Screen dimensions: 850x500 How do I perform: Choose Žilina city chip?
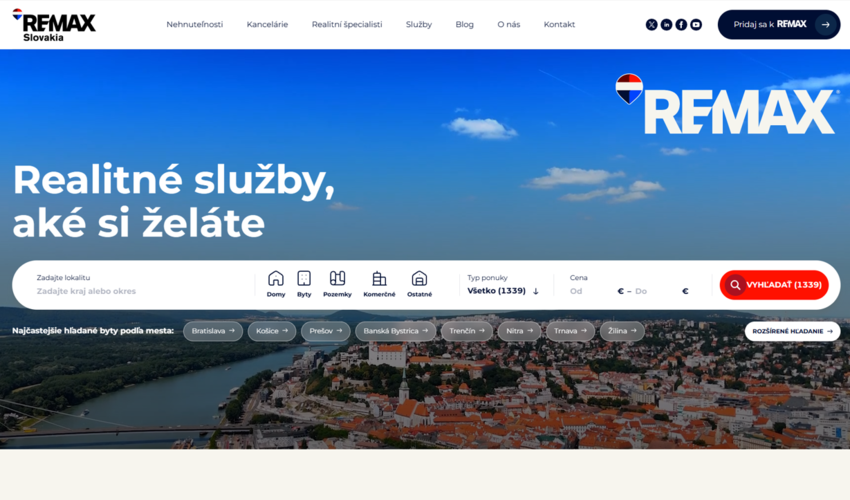(x=622, y=331)
